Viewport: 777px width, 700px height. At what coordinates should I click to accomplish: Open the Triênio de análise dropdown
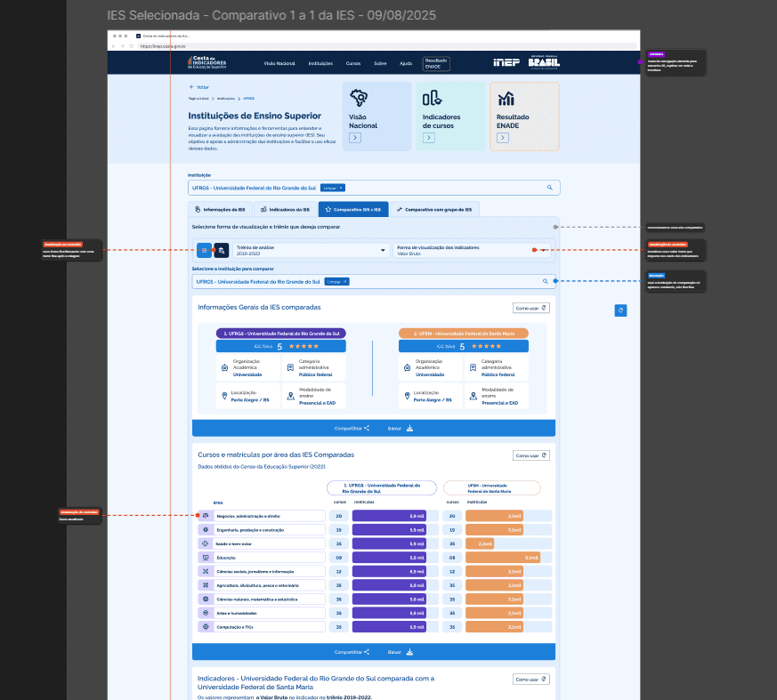tap(312, 251)
